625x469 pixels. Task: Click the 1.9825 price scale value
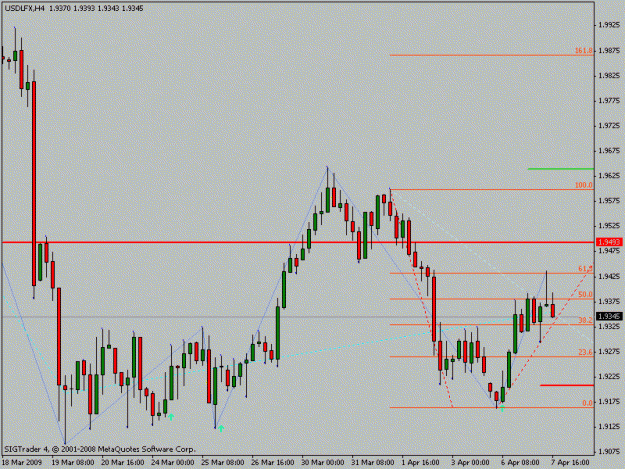tap(609, 75)
